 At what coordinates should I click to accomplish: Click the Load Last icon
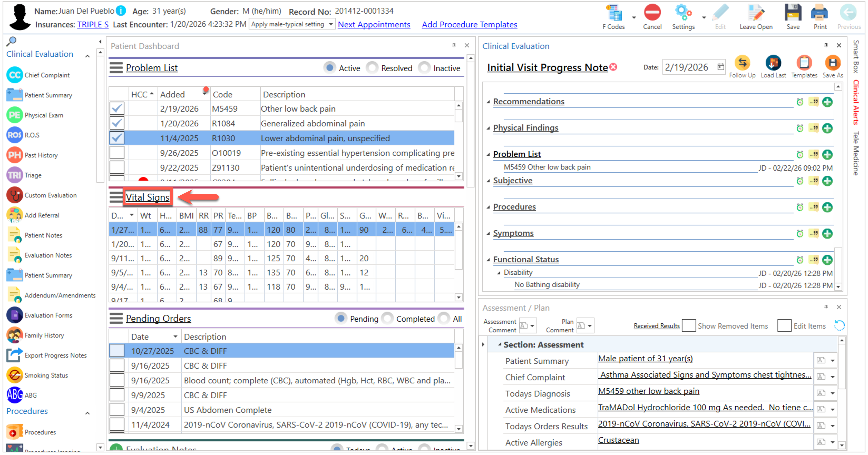(773, 63)
